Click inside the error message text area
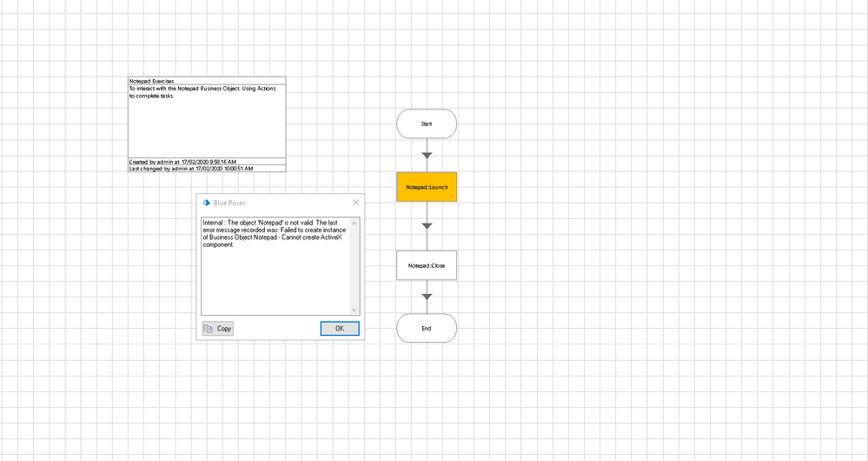Image resolution: width=868 pixels, height=461 pixels. [x=275, y=266]
